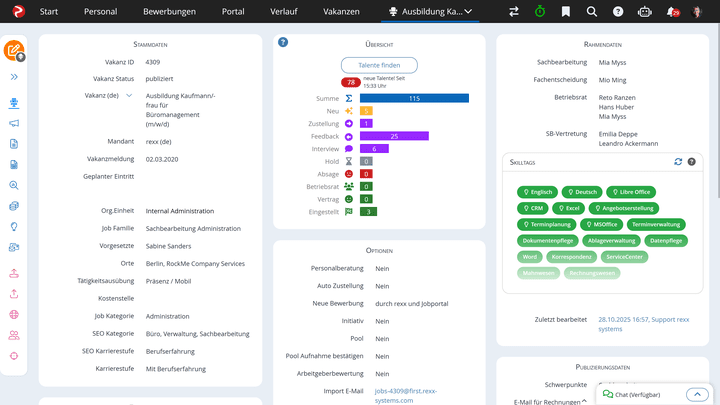This screenshot has height=405, width=720.
Task: Refresh the Skilltags panel
Action: [x=678, y=161]
